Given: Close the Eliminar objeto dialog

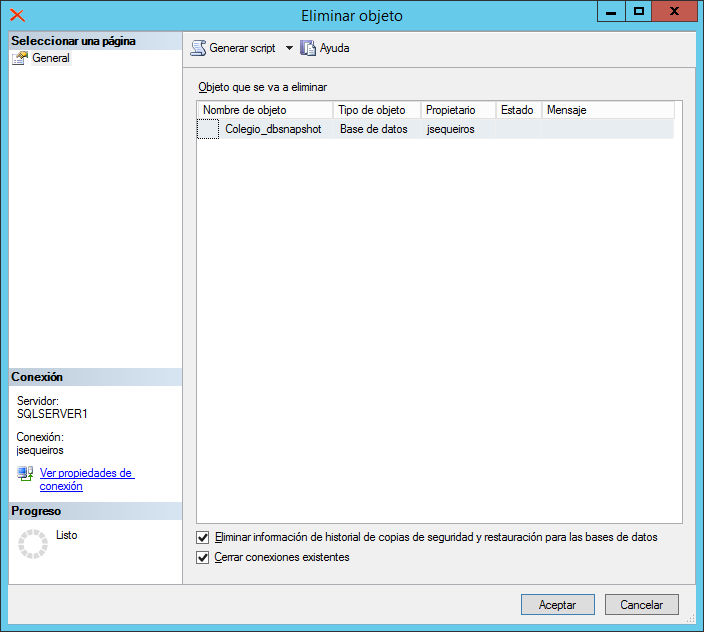Looking at the screenshot, I should pos(674,11).
